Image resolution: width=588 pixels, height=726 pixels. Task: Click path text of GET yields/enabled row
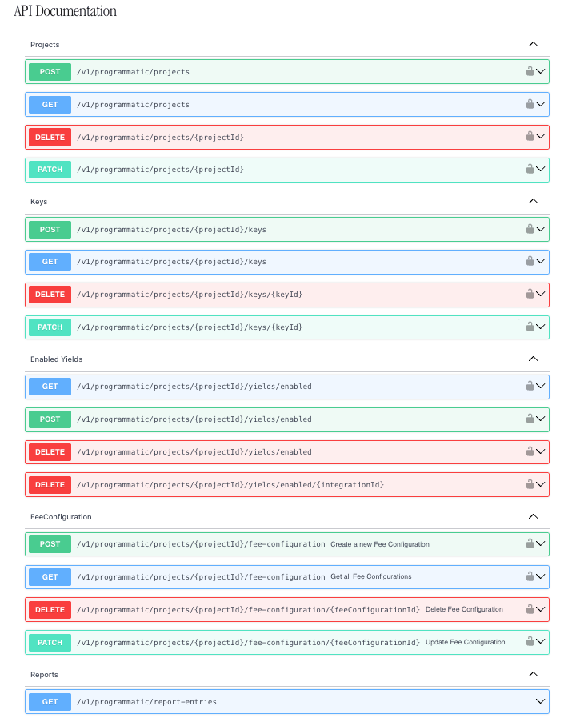point(194,387)
